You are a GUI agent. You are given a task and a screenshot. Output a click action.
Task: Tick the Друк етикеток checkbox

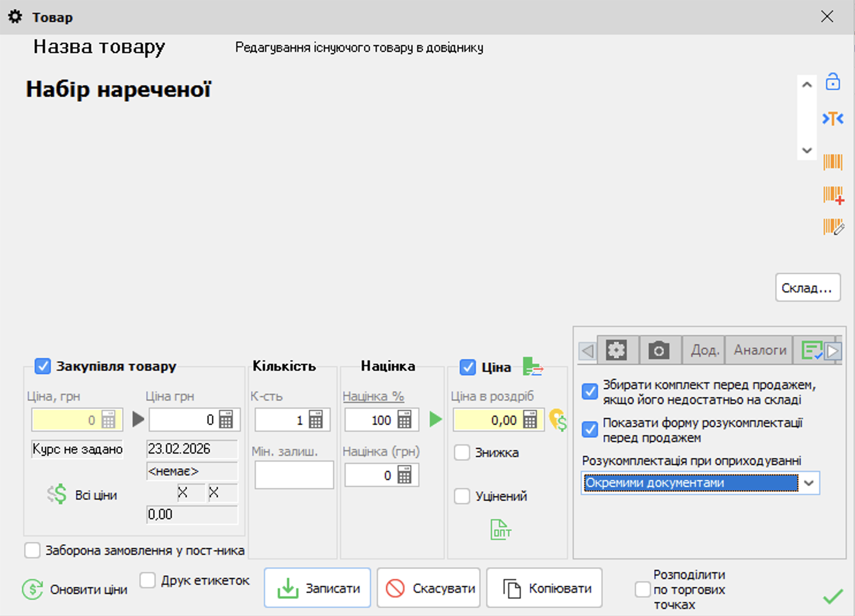tap(148, 580)
